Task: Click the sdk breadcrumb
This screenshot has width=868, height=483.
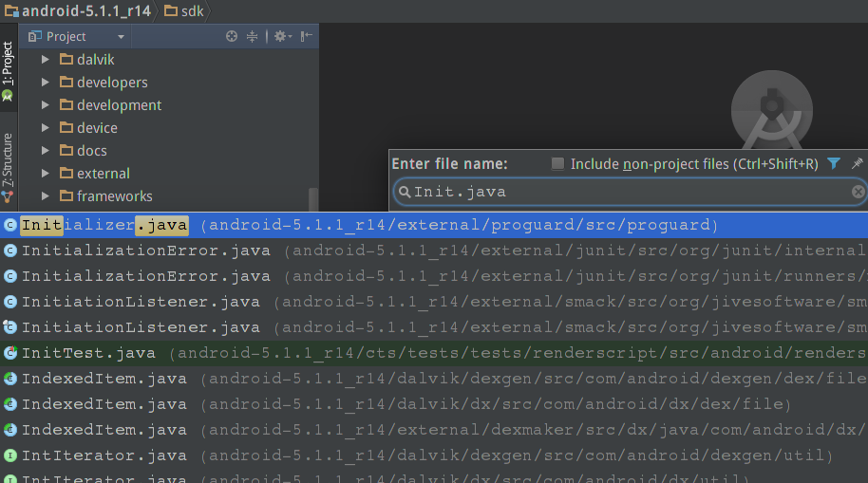Action: 185,11
